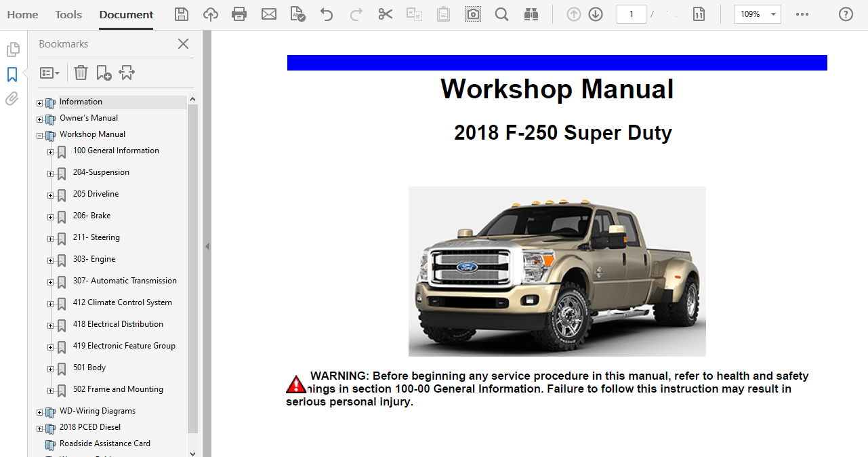
Task: Delete the selected bookmark with trash icon
Action: [x=81, y=73]
